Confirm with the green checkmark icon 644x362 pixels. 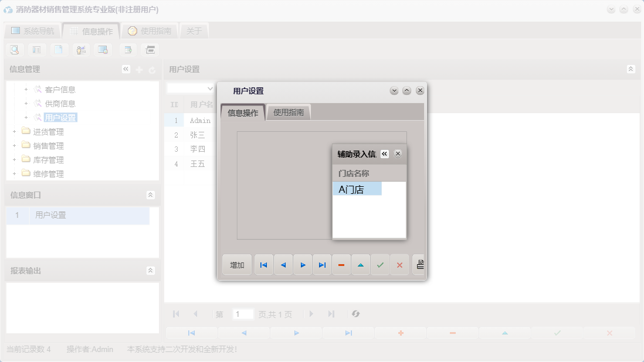(380, 265)
